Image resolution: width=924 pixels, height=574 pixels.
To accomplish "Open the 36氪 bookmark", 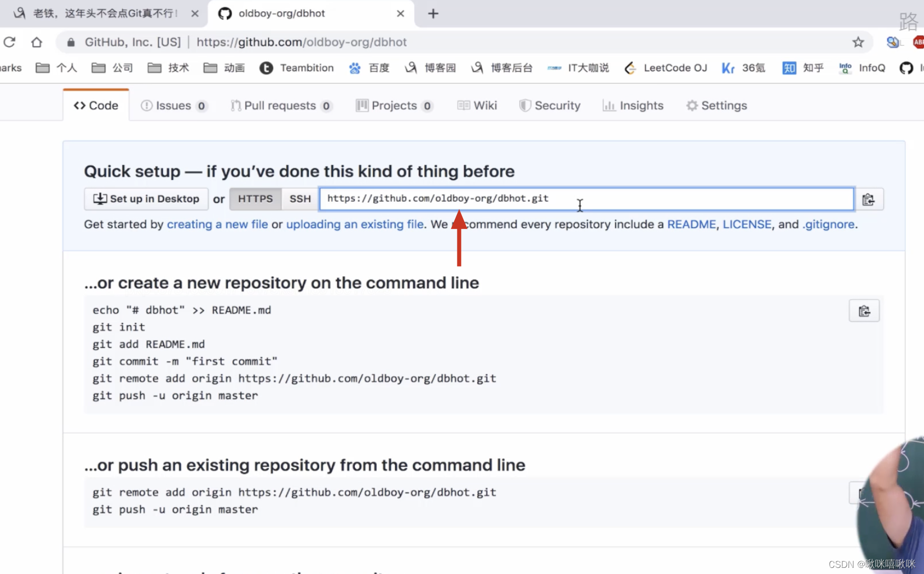I will (x=743, y=68).
